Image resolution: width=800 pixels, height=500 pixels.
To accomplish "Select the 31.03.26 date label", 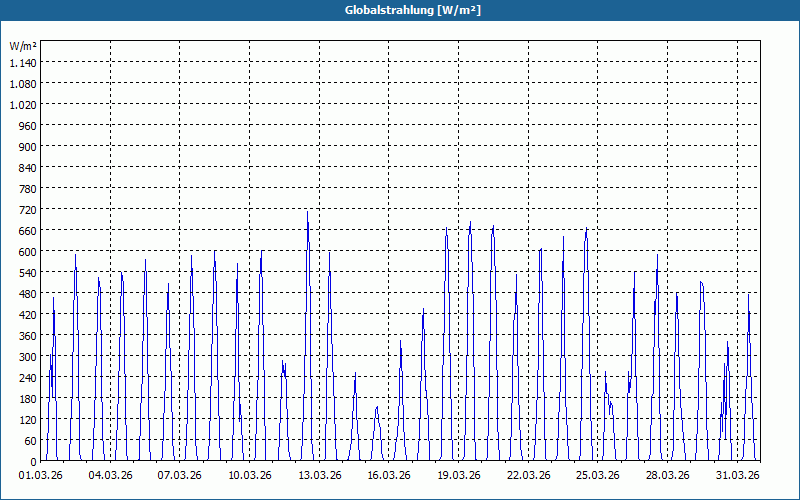I will [737, 475].
